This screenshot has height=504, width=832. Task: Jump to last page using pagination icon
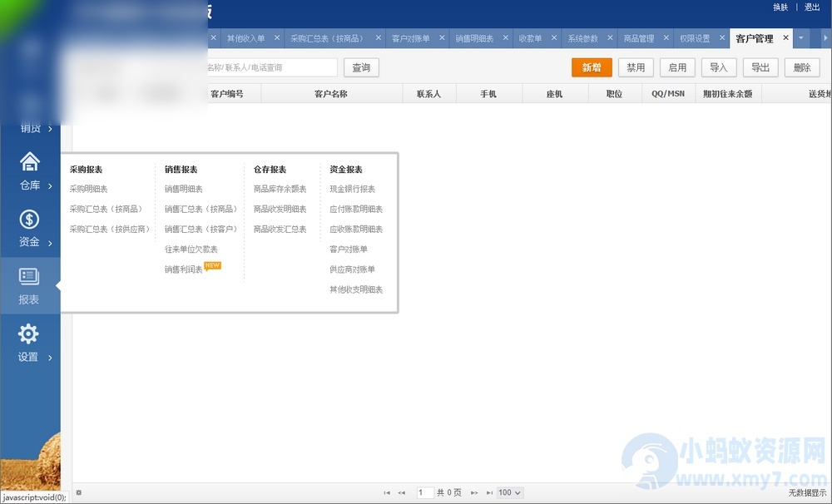(x=490, y=492)
